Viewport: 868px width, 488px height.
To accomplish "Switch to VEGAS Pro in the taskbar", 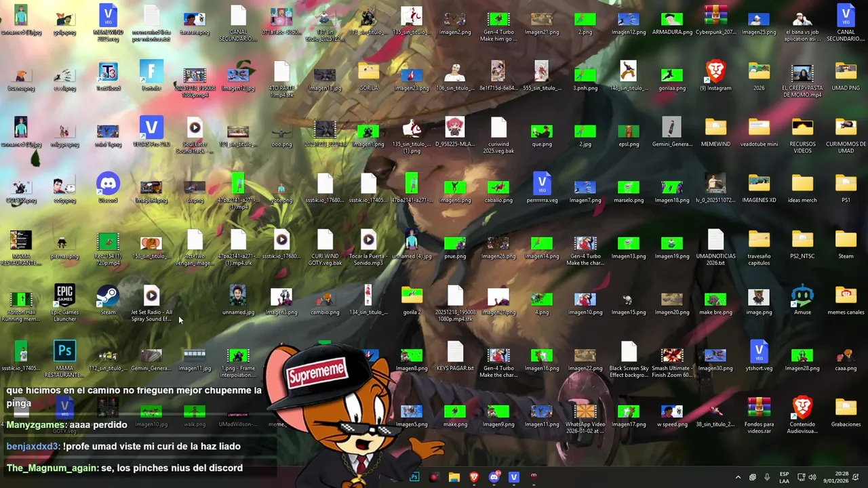I will point(514,477).
